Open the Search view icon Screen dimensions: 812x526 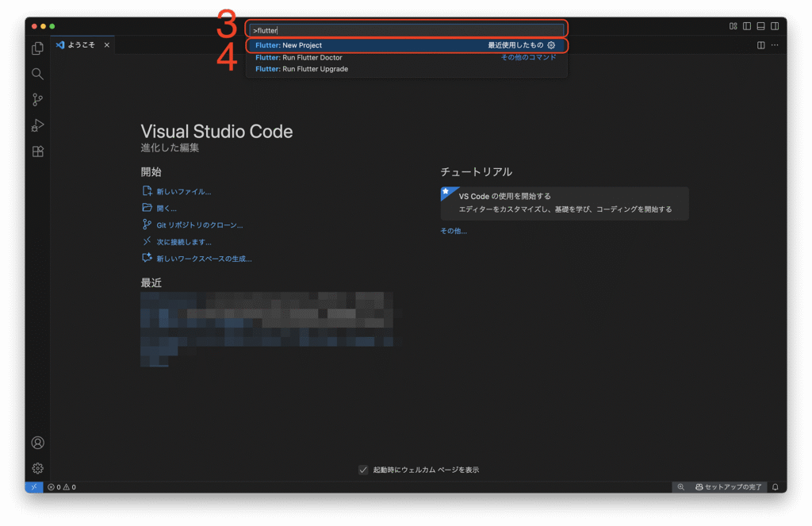[37, 74]
